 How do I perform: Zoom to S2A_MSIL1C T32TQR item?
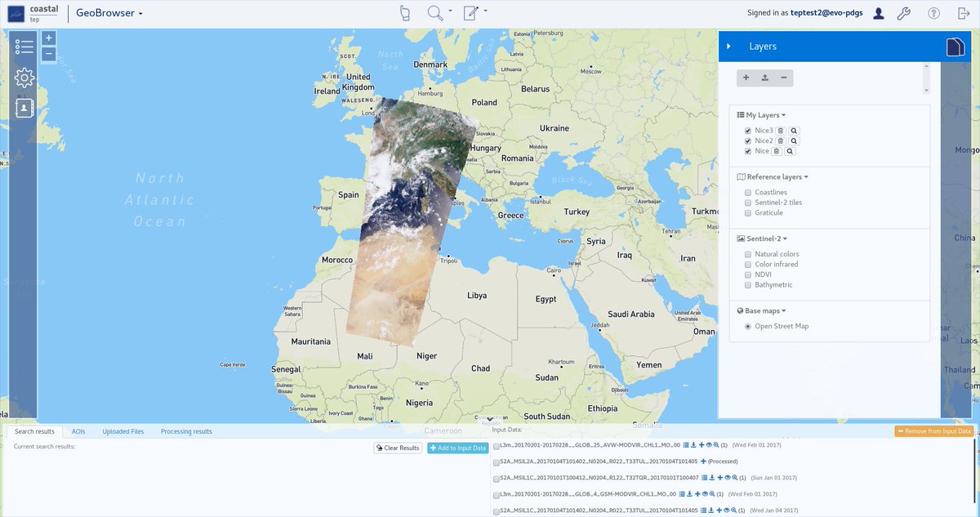[x=735, y=478]
